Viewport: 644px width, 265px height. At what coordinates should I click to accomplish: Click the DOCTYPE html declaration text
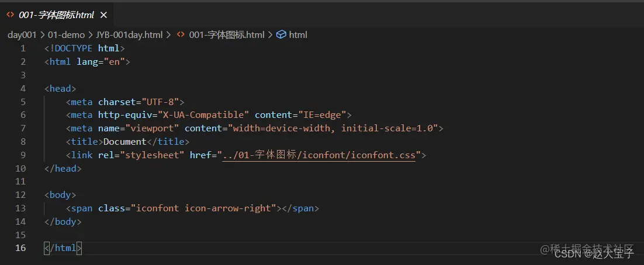coord(85,48)
